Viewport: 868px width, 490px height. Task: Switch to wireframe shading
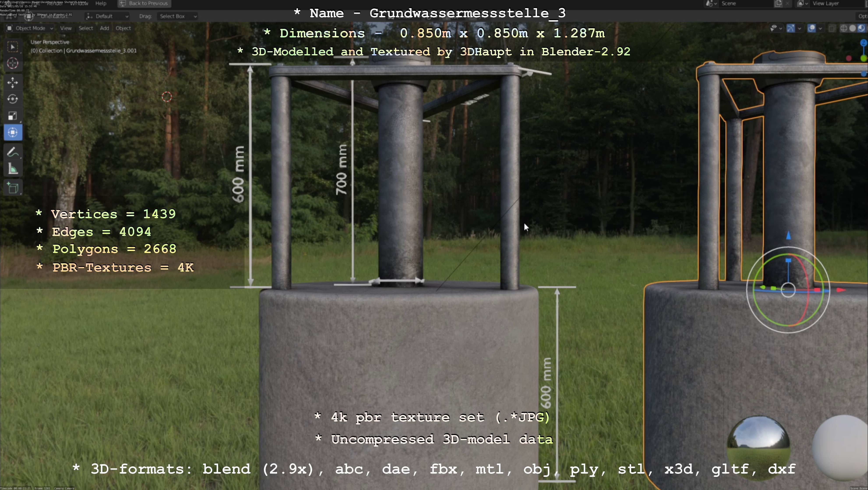point(844,28)
